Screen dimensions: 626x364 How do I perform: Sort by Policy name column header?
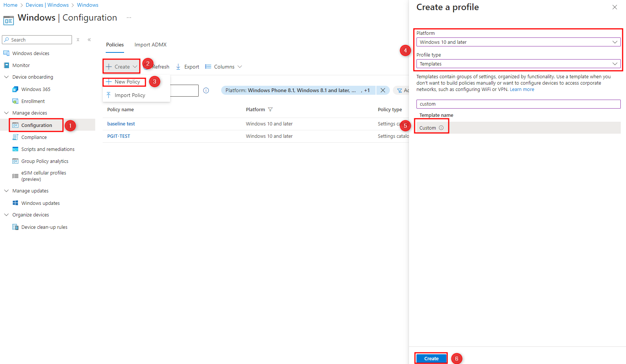(x=120, y=109)
